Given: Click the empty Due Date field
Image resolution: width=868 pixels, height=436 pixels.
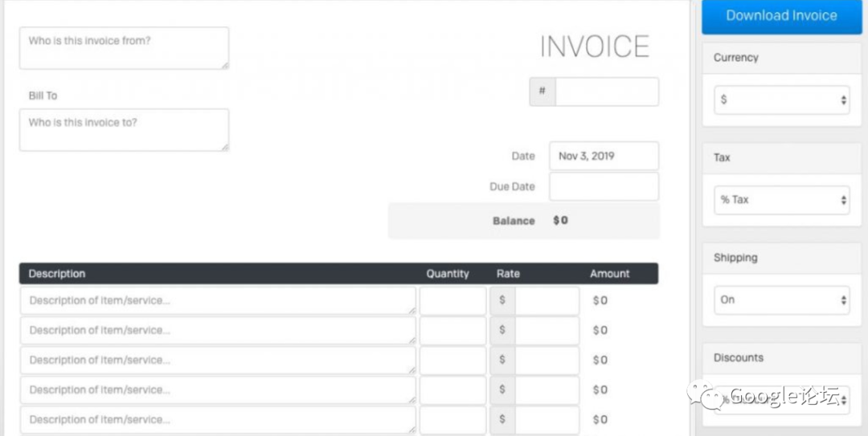Looking at the screenshot, I should coord(604,186).
